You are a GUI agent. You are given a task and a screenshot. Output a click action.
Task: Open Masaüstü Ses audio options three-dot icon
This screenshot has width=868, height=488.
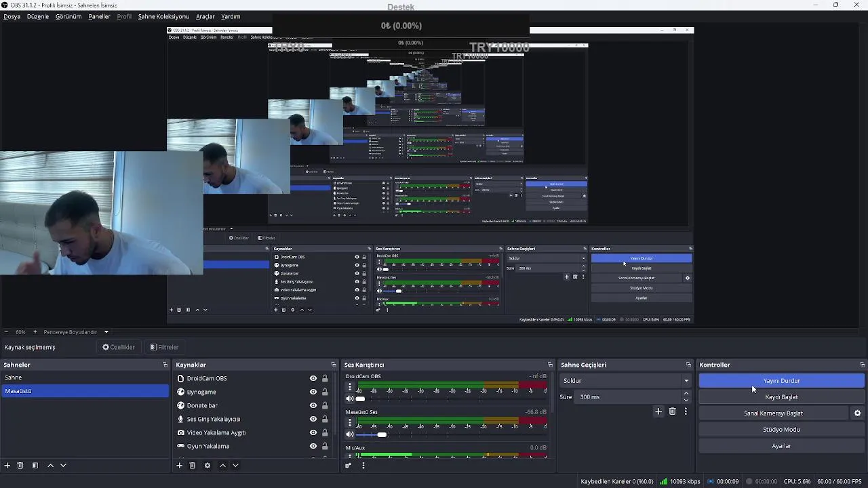pos(350,423)
